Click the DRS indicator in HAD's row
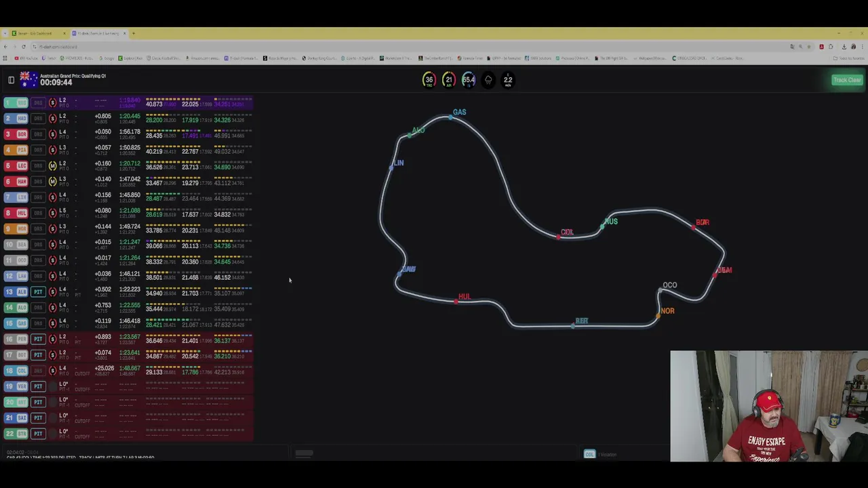 (x=38, y=119)
